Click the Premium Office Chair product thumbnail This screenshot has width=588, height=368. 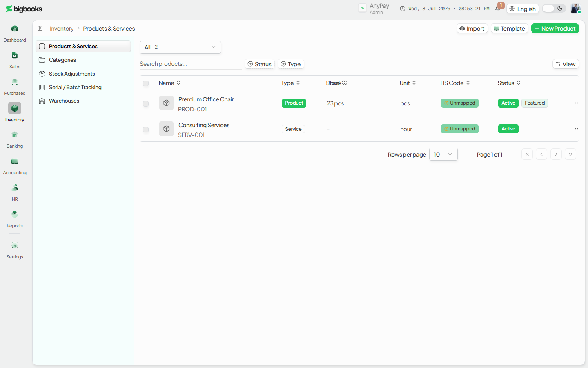pyautogui.click(x=166, y=103)
